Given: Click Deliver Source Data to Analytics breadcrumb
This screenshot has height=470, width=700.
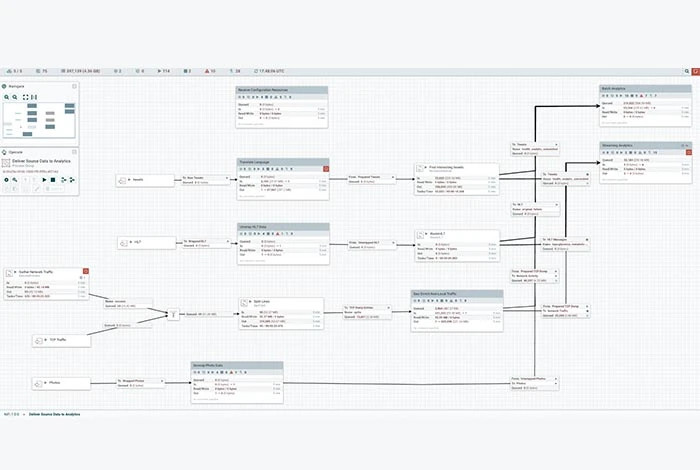Looking at the screenshot, I should [54, 415].
